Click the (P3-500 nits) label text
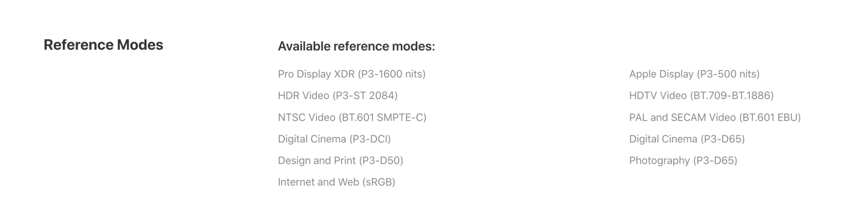Screen dimensions: 868x220 (x=728, y=74)
